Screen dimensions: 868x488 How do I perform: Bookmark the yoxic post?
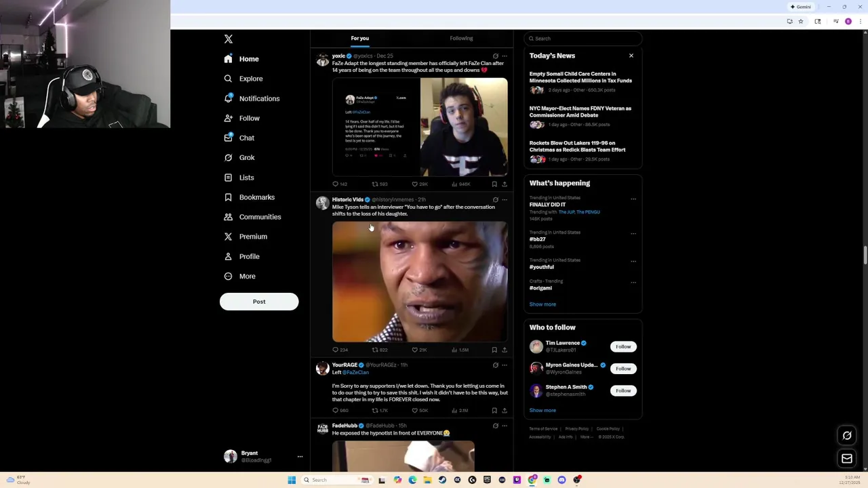coord(494,184)
